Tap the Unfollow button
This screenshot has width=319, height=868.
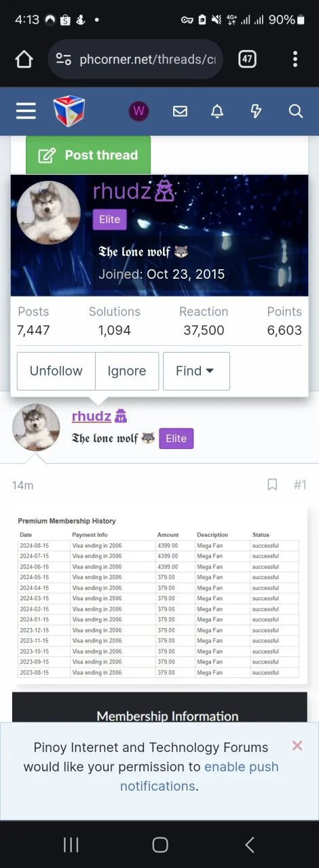[x=56, y=371]
